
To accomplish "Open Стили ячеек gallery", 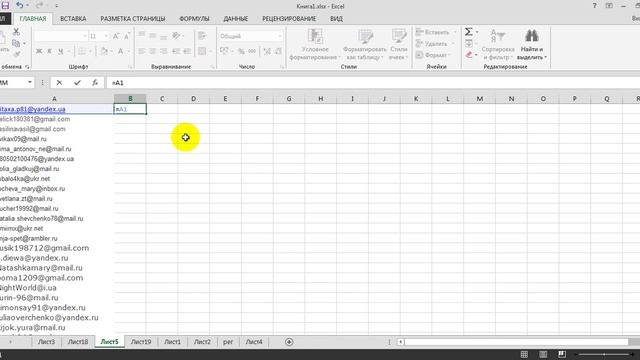I will tap(399, 44).
